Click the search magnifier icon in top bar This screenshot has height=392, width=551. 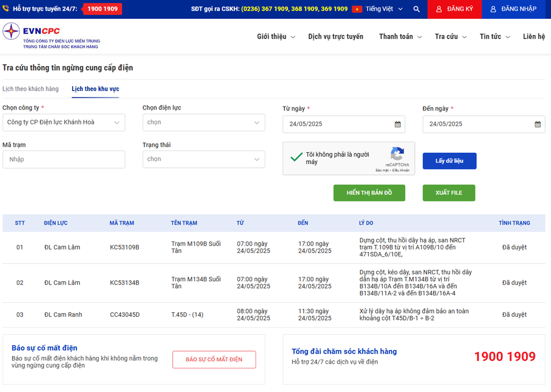pyautogui.click(x=416, y=9)
